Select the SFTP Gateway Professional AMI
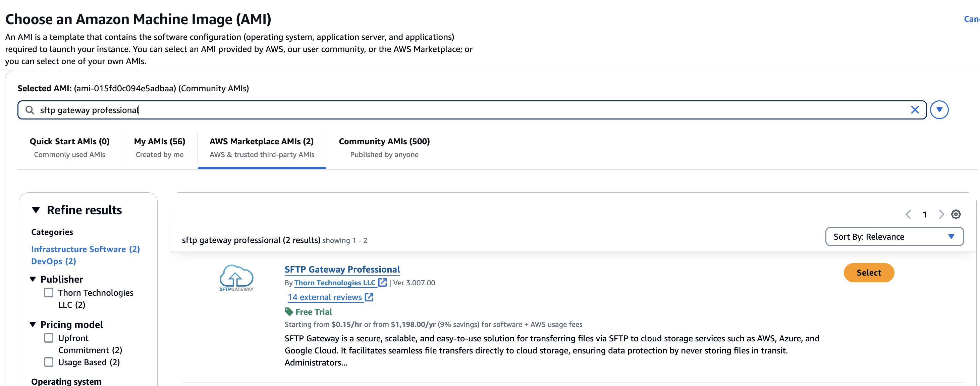The width and height of the screenshot is (980, 386). pyautogui.click(x=869, y=273)
